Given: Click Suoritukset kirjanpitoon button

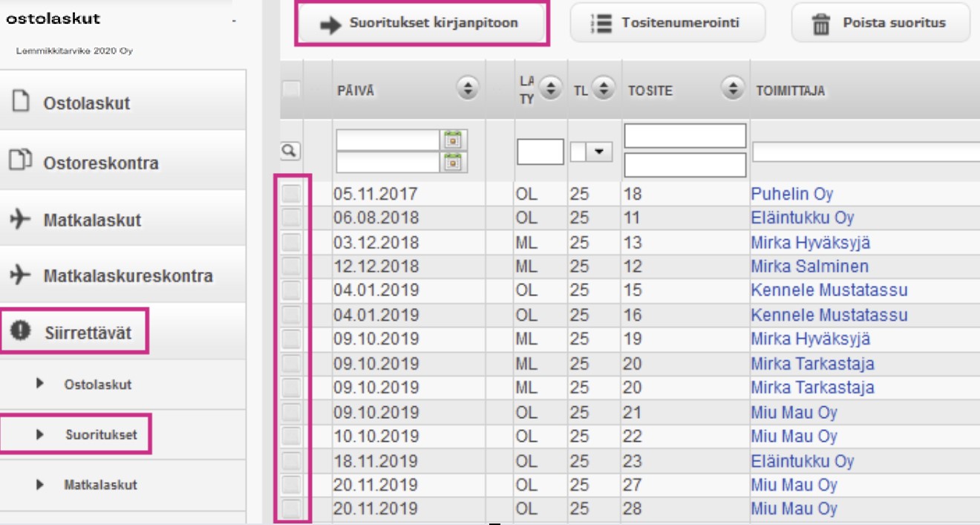Looking at the screenshot, I should pos(422,24).
